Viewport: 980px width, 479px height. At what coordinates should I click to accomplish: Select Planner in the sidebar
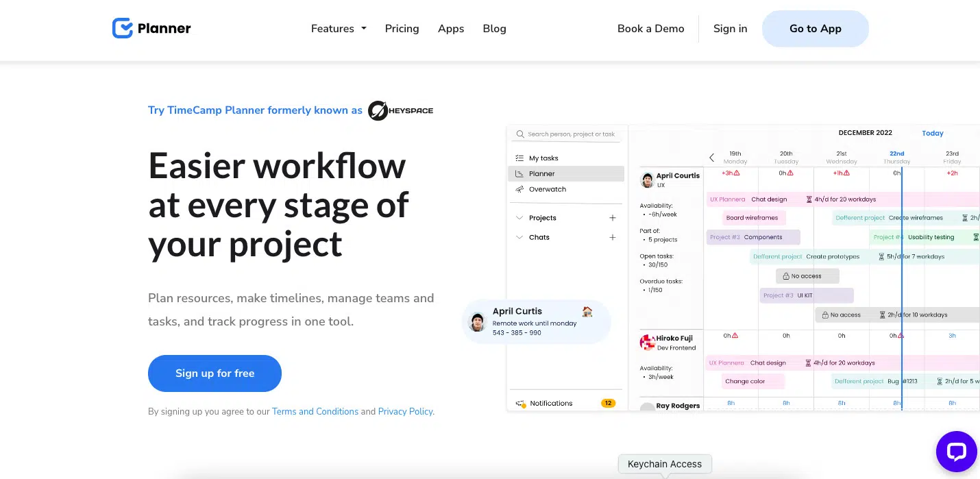click(541, 173)
